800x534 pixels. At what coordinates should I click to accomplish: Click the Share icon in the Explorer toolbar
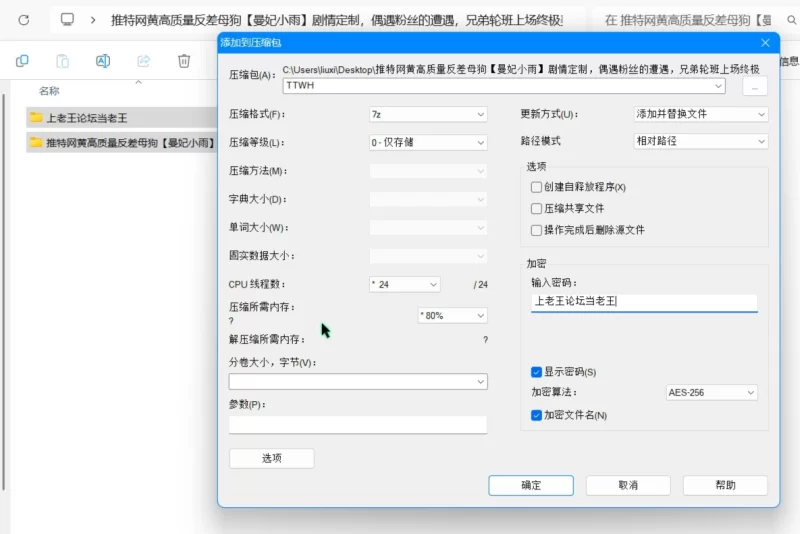[143, 62]
